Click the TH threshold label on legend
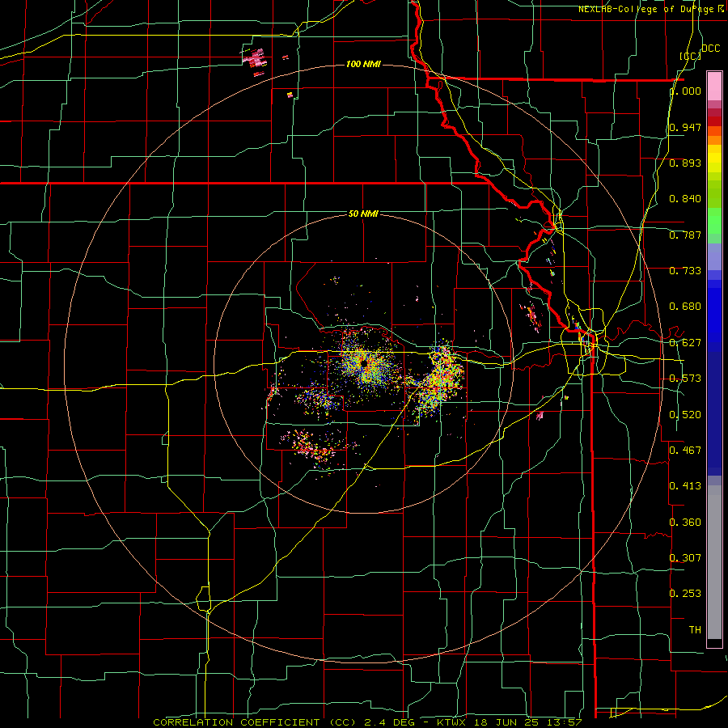The image size is (728, 728). (x=695, y=630)
